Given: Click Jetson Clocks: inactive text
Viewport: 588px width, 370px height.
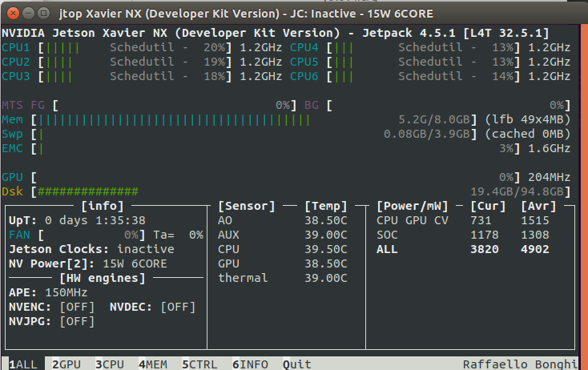Looking at the screenshot, I should (x=91, y=249).
